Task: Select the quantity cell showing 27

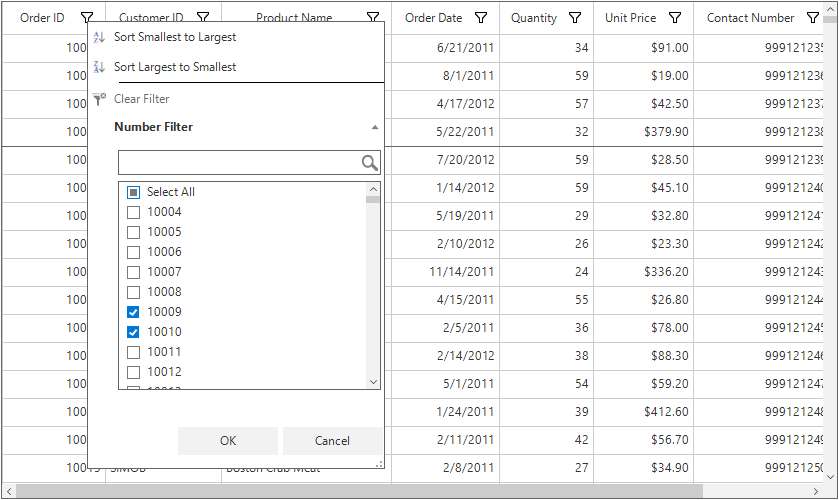Action: coord(546,467)
